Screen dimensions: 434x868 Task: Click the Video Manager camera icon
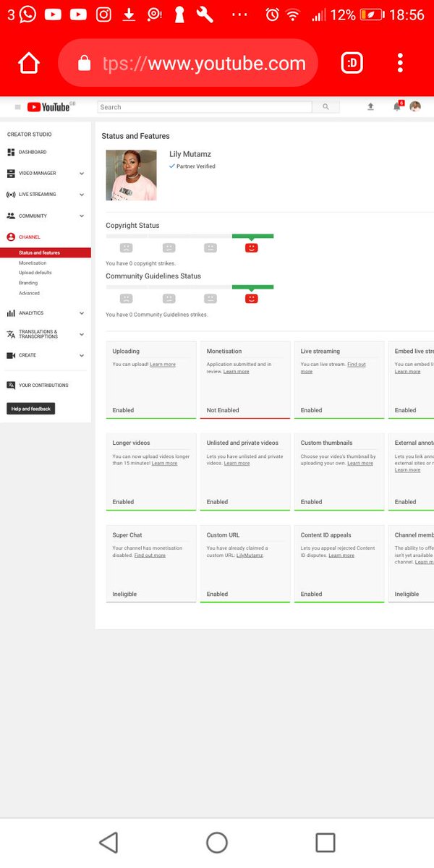click(x=11, y=174)
